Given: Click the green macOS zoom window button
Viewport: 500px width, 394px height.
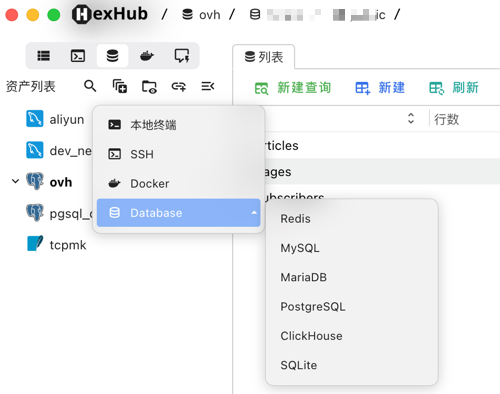Looking at the screenshot, I should (54, 15).
